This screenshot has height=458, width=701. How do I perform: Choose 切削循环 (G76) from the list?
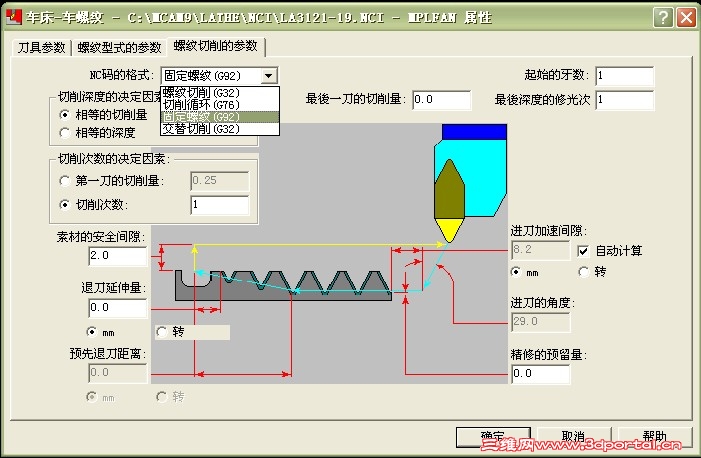click(x=220, y=105)
